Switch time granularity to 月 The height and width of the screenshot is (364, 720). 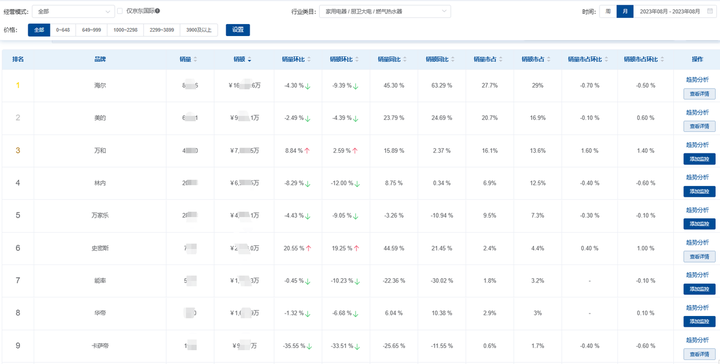[x=625, y=11]
